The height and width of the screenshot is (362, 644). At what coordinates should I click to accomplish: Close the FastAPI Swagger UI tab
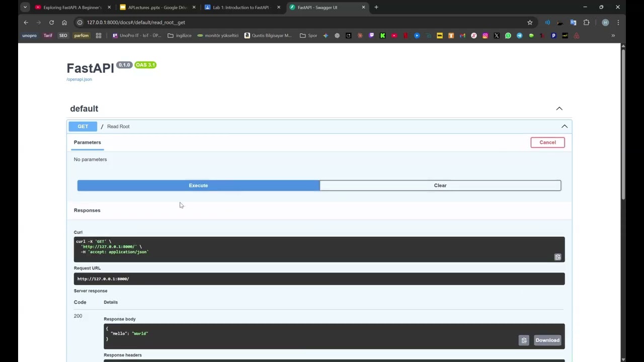[x=363, y=8]
